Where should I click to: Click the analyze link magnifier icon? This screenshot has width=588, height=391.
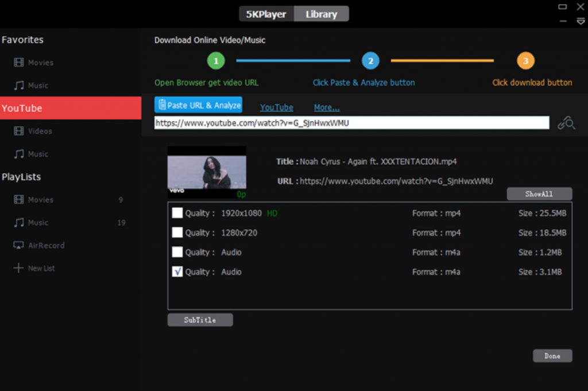pos(566,123)
